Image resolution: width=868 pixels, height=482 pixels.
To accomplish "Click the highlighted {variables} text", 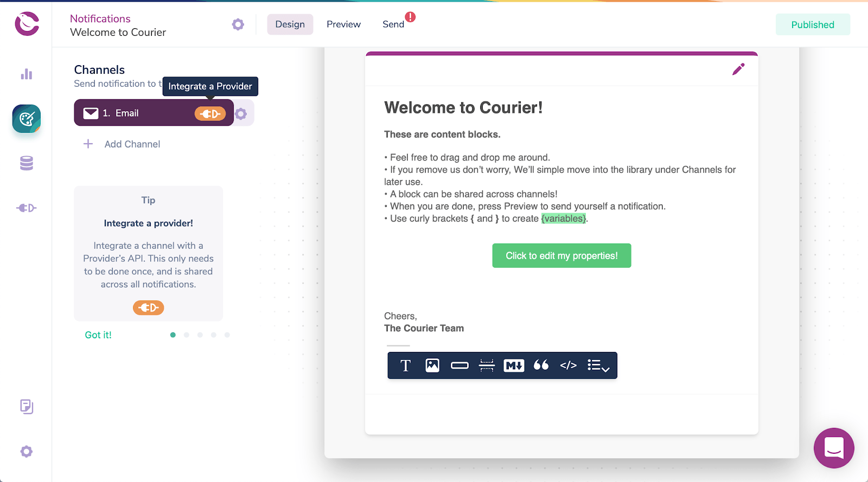I will (564, 218).
